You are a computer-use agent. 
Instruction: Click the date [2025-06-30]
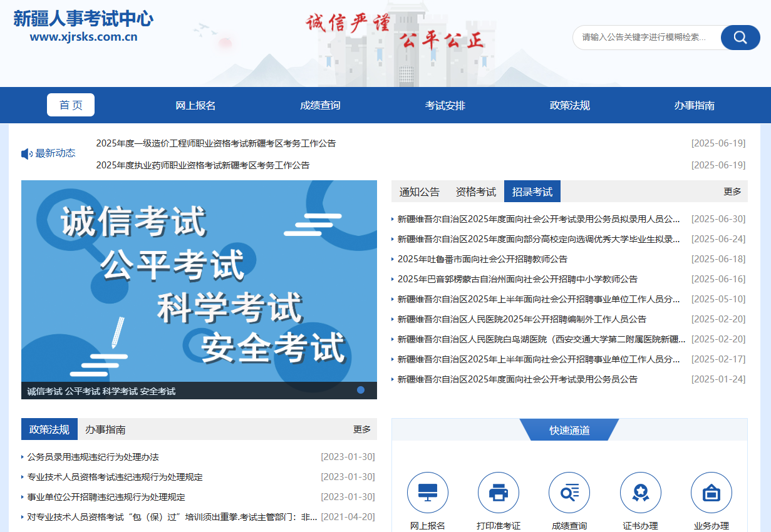click(x=718, y=219)
